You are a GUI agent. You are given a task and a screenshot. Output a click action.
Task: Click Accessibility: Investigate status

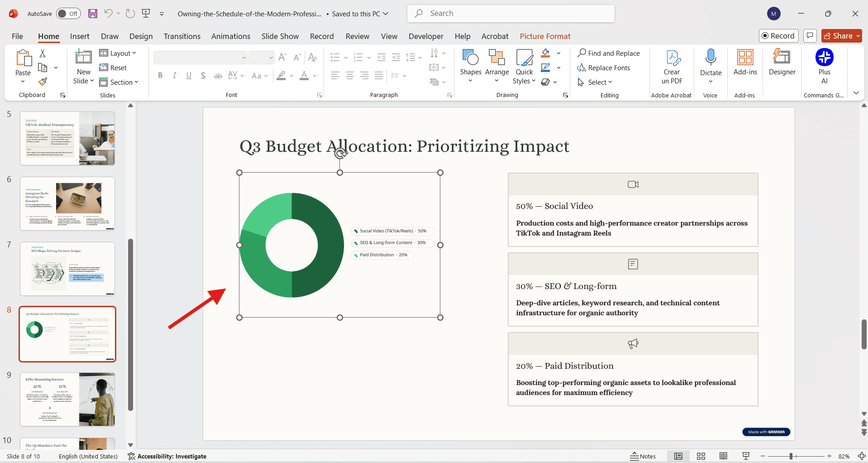pos(167,456)
